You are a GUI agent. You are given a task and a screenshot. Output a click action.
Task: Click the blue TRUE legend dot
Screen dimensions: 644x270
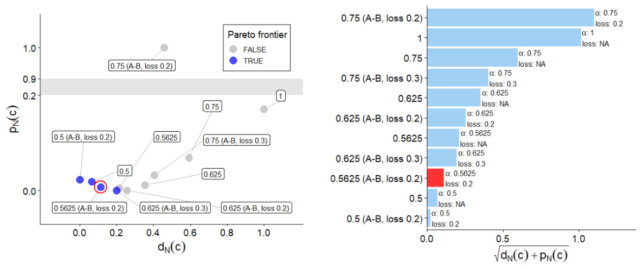click(x=234, y=61)
